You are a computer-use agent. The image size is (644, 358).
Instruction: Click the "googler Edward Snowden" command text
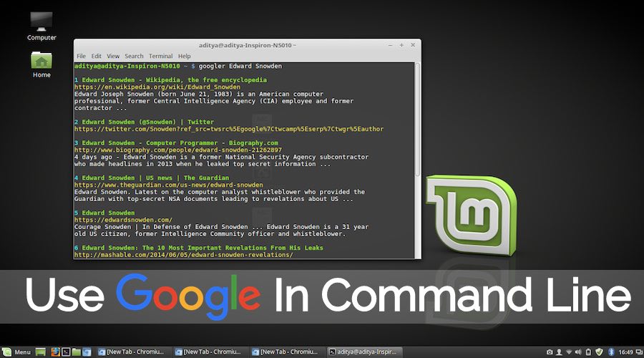(x=240, y=66)
